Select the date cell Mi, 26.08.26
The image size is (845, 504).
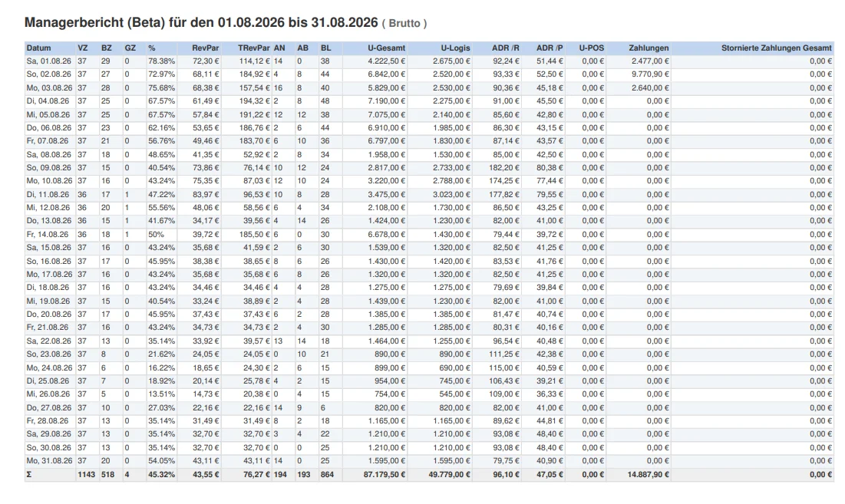coord(48,394)
